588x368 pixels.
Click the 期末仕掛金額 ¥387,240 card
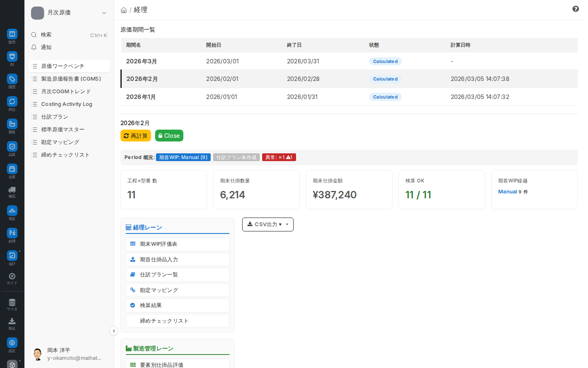click(x=349, y=190)
